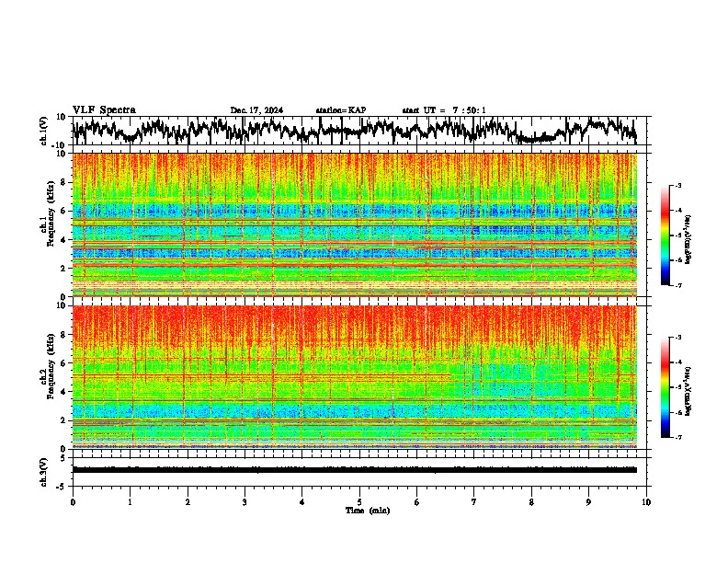The image size is (728, 563).
Task: Click the "start UT = 7 : 50: 1" text
Action: pyautogui.click(x=444, y=110)
